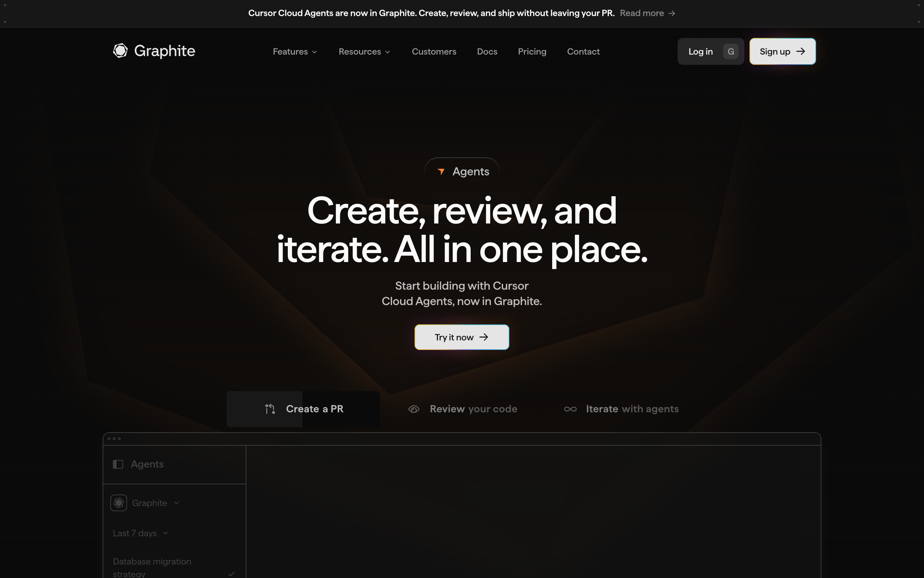924x578 pixels.
Task: Click the arrow icon in Sign up
Action: (801, 51)
